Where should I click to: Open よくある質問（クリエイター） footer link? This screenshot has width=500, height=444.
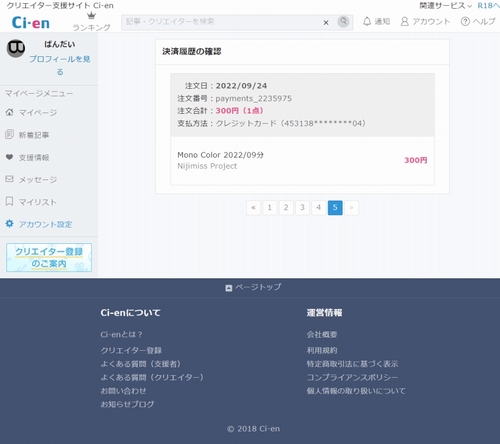(x=153, y=377)
